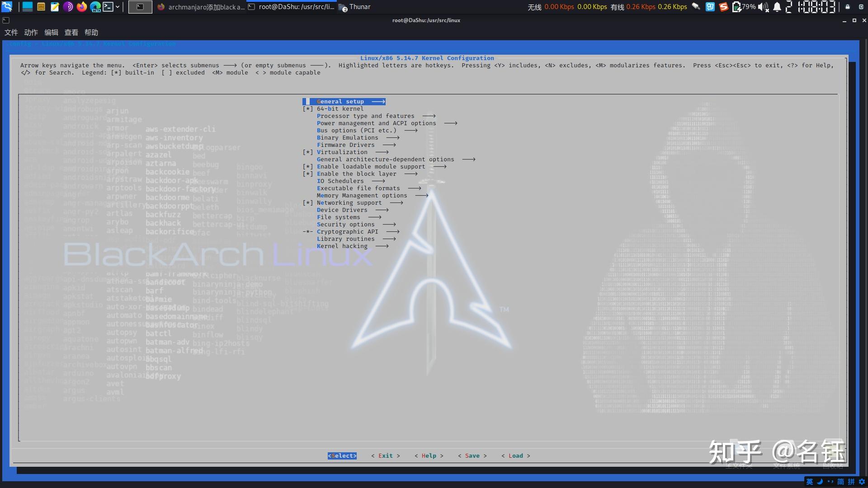868x488 pixels.
Task: Click the Sogou input method tray icon
Action: (x=723, y=7)
